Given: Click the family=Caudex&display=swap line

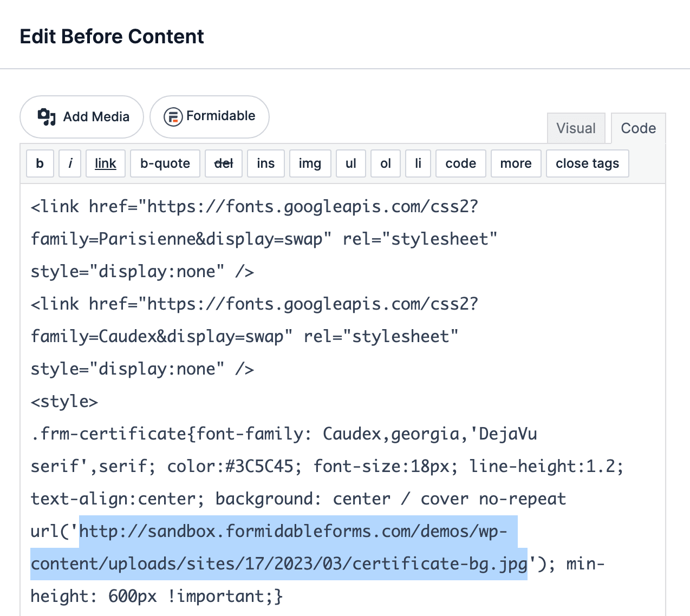Looking at the screenshot, I should pos(245,337).
